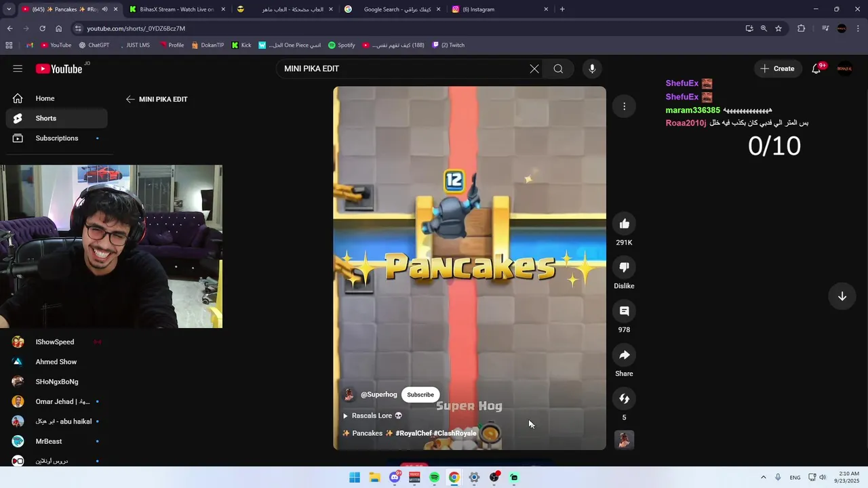Open the short's three-dot more options
This screenshot has height=488, width=868.
(x=624, y=106)
